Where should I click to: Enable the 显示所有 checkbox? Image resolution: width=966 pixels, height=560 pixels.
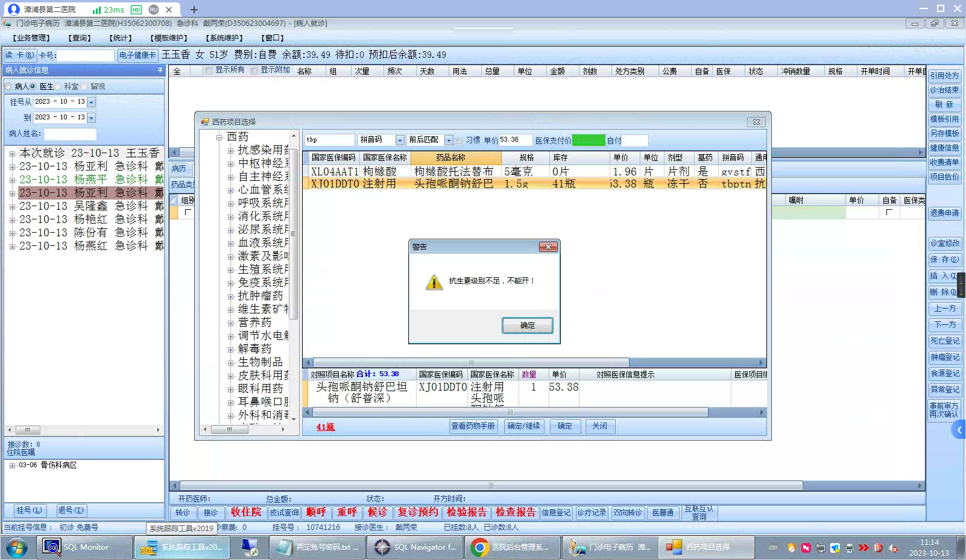coord(209,71)
